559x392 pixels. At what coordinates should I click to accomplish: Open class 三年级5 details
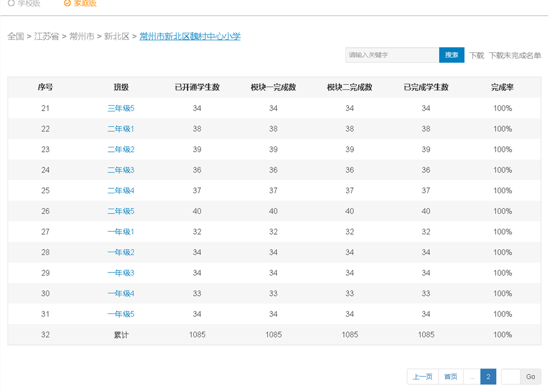tap(121, 109)
